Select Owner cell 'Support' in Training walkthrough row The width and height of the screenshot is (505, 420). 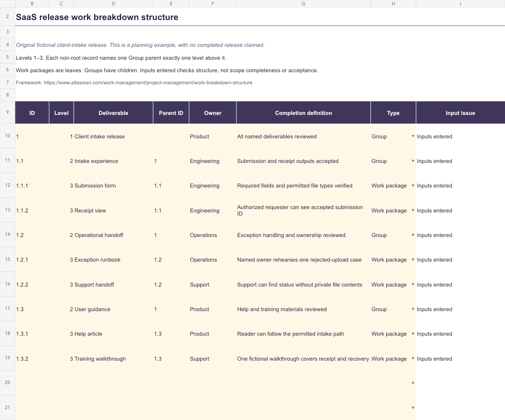click(213, 359)
